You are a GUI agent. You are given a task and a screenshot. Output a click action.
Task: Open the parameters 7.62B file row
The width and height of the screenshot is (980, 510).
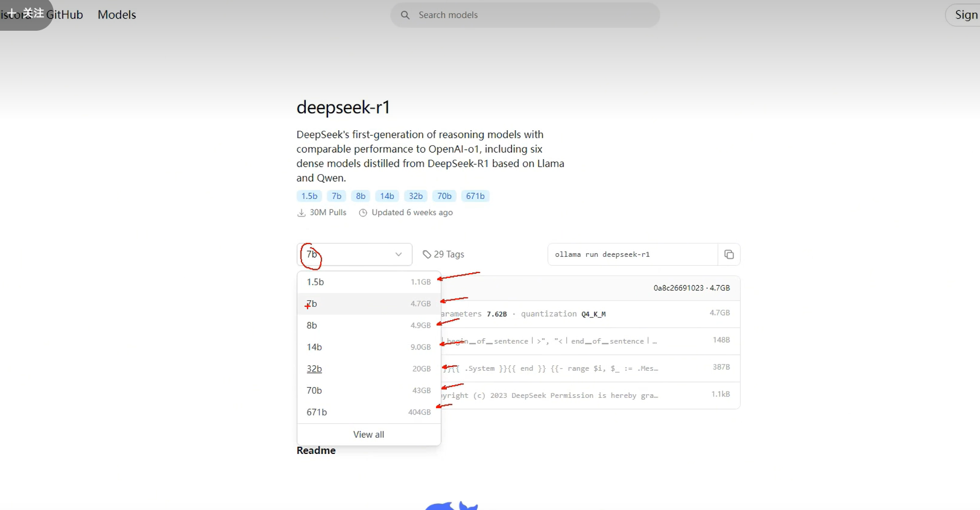tap(590, 314)
